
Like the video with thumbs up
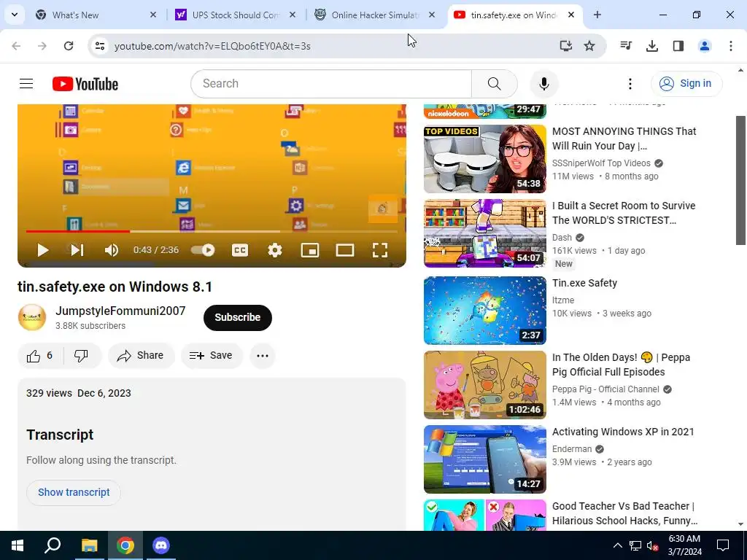pos(40,356)
